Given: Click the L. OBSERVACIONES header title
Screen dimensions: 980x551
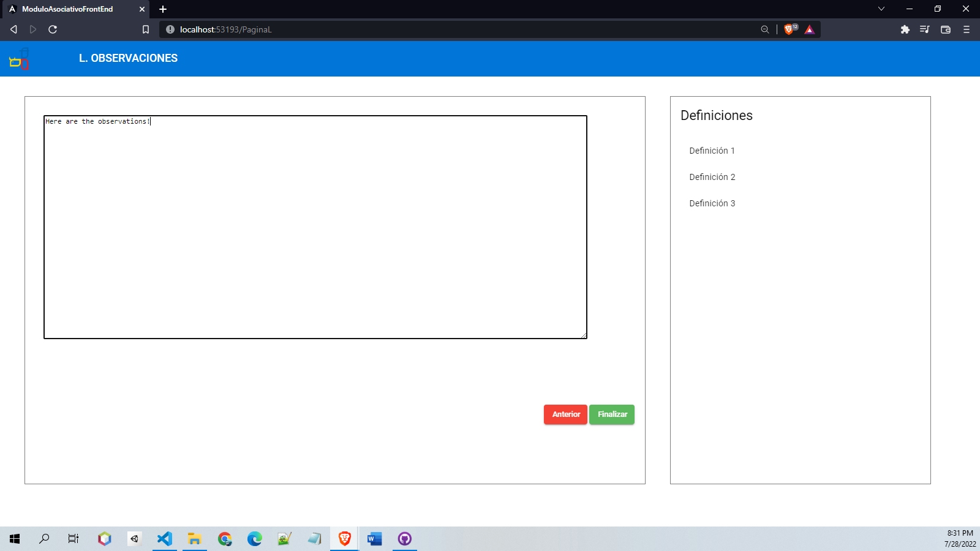Looking at the screenshot, I should (x=128, y=58).
